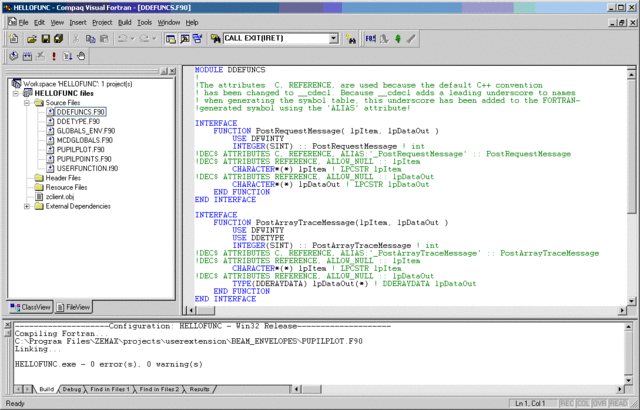640x410 pixels.
Task: Click the editor vertical scrollbar down arrow
Action: [x=631, y=301]
